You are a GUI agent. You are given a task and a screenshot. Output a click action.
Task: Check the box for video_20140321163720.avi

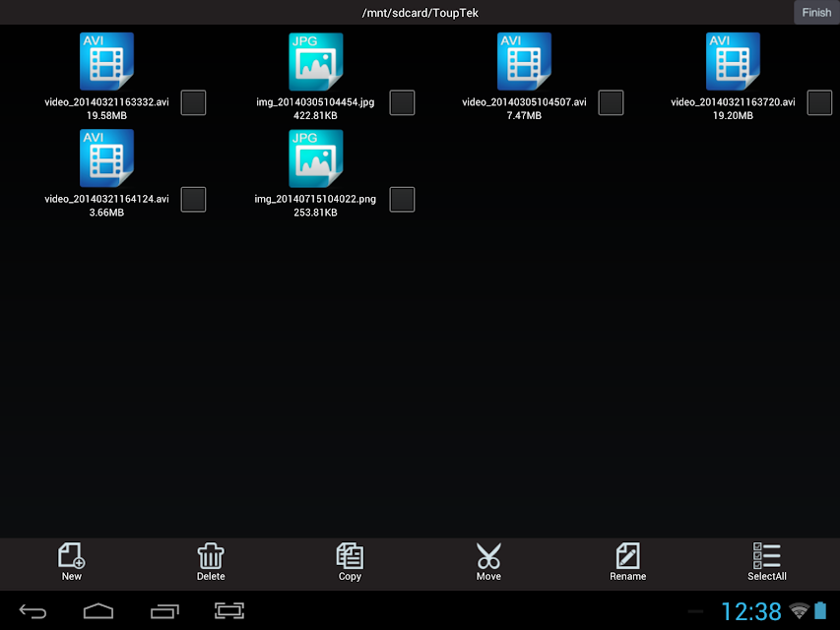coord(819,102)
